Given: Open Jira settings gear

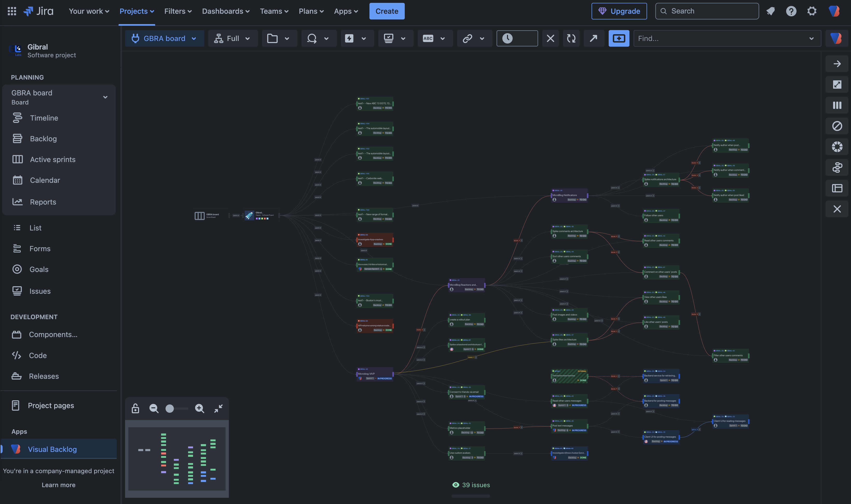Looking at the screenshot, I should tap(812, 11).
